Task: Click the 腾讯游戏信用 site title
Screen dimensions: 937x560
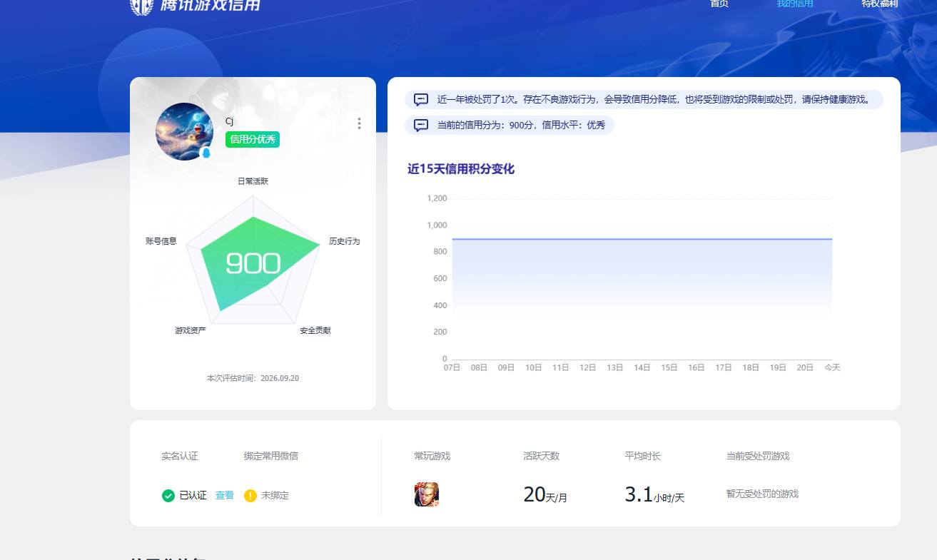Action: tap(211, 5)
